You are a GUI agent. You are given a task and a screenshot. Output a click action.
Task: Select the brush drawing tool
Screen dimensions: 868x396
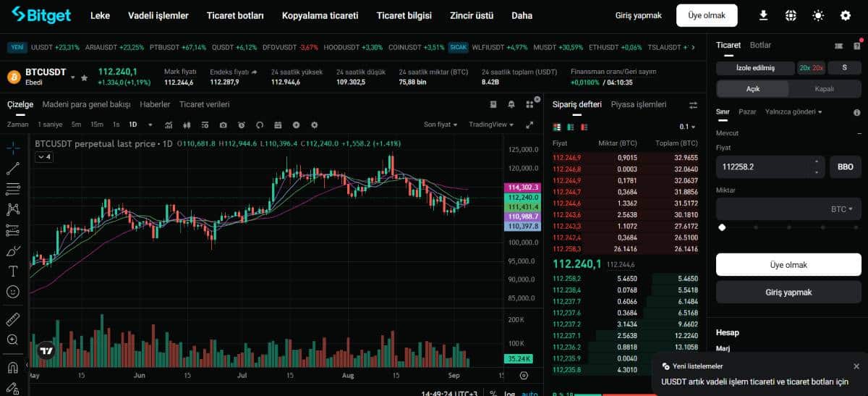pyautogui.click(x=13, y=251)
